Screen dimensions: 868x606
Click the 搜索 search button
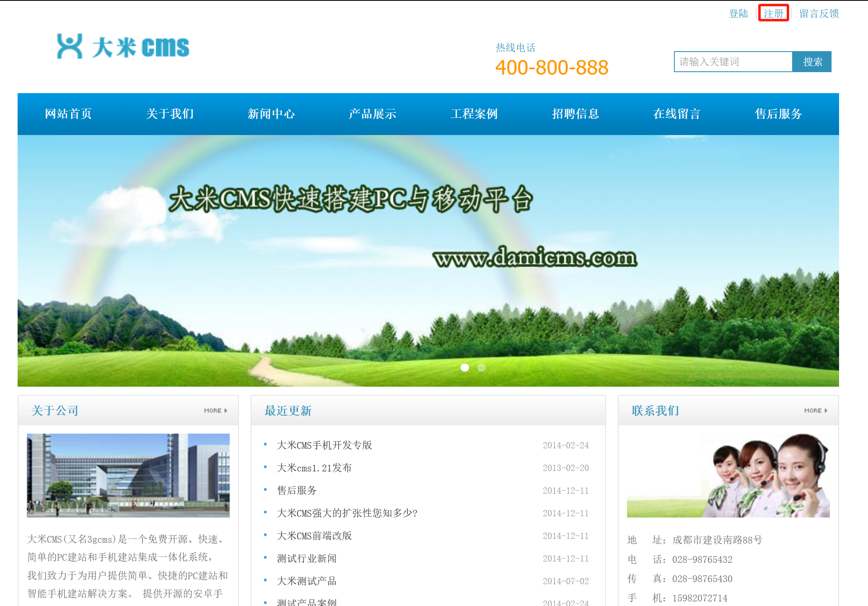coord(812,62)
